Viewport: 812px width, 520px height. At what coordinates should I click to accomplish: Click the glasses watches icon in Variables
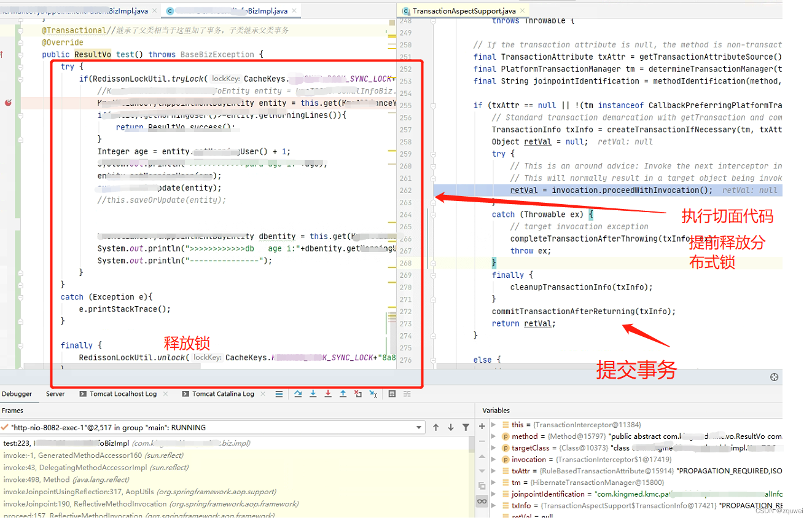pos(482,502)
